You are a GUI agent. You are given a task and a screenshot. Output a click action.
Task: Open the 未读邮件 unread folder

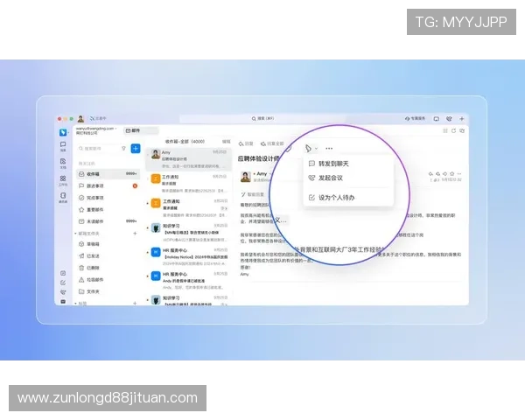tap(108, 221)
